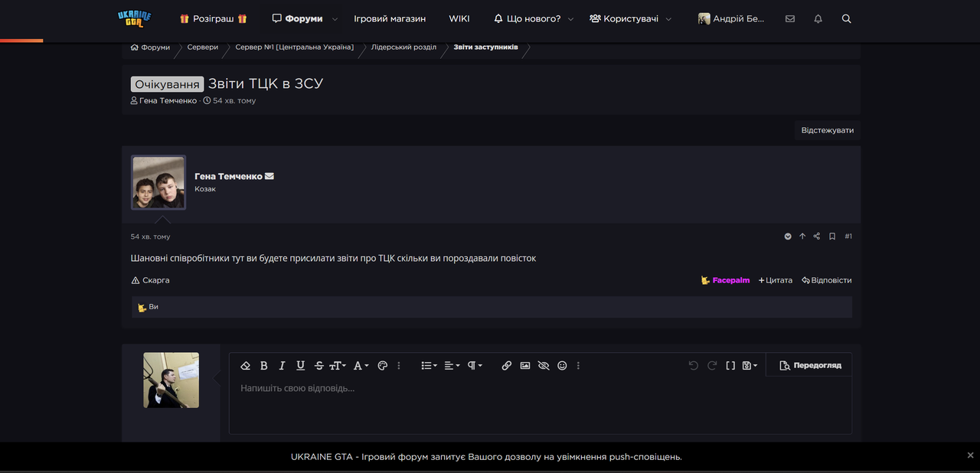Click the Ukraine GTA logo
Viewport: 980px width, 473px height.
pos(135,18)
